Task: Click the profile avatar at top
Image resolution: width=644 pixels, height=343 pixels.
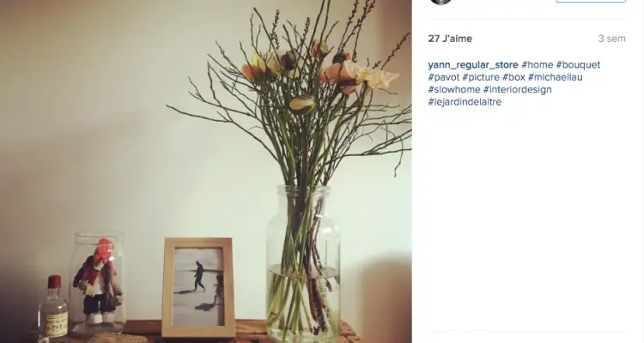Action: [x=440, y=1]
